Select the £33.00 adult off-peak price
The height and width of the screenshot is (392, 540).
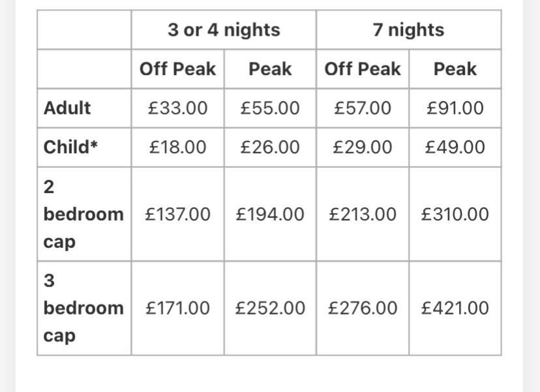(x=177, y=108)
